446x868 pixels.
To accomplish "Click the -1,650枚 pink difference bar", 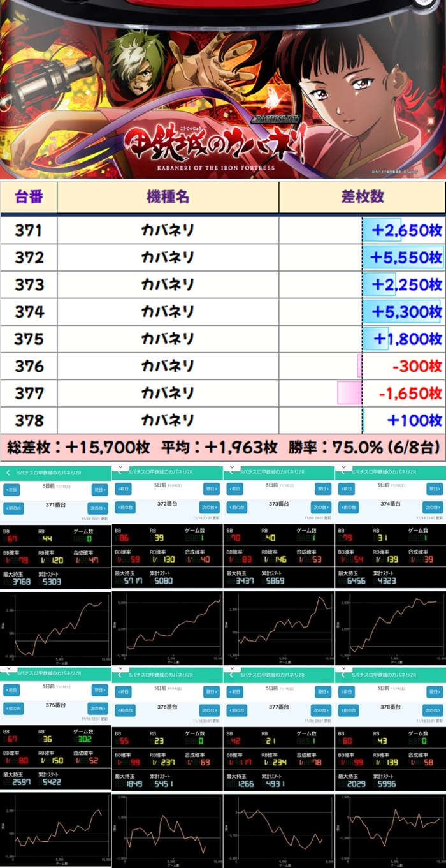I will coord(349,393).
